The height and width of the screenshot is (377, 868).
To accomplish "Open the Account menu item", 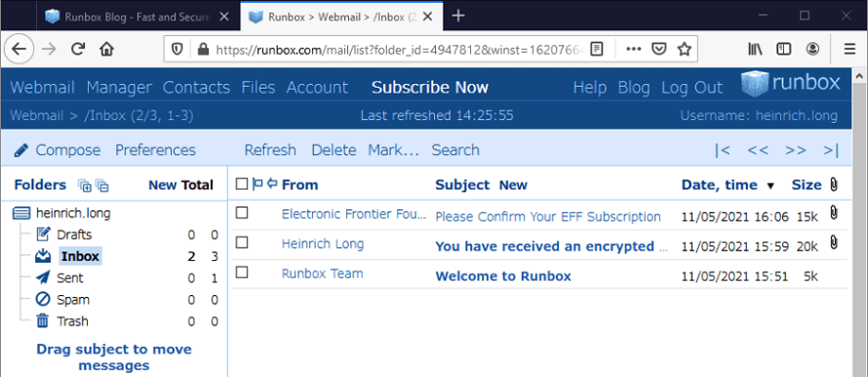I will 317,88.
